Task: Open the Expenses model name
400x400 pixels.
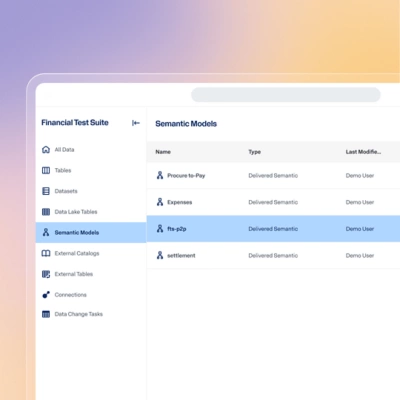Action: tap(180, 202)
